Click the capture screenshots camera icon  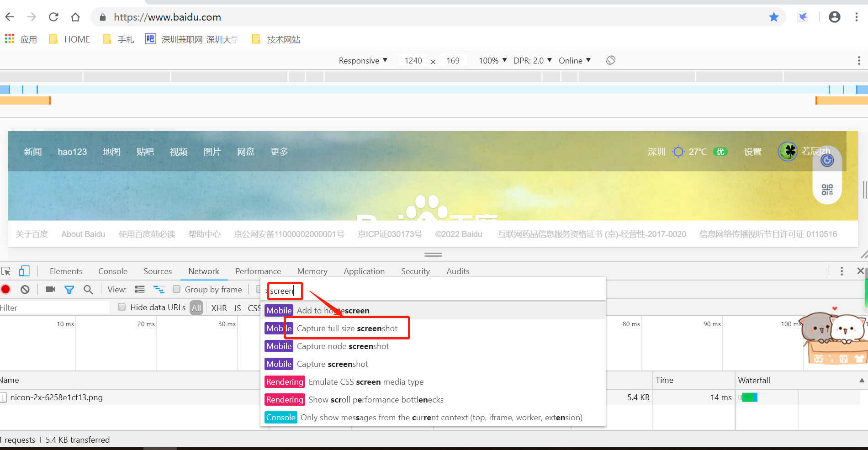click(x=50, y=289)
